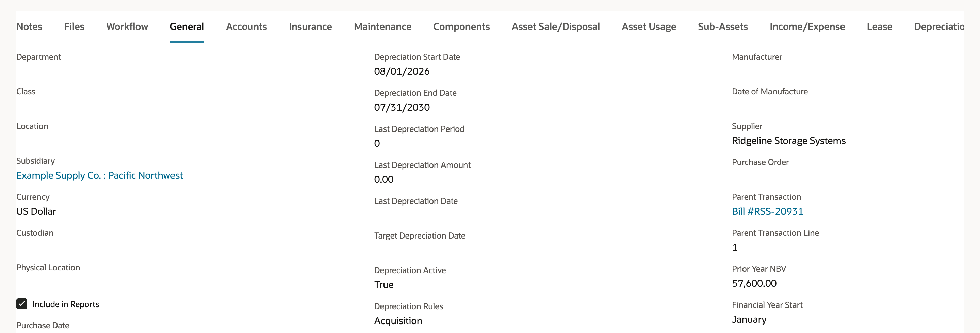Click the Depreciation Start Date value 08/01/2026
Screen dimensions: 980x333
click(402, 71)
